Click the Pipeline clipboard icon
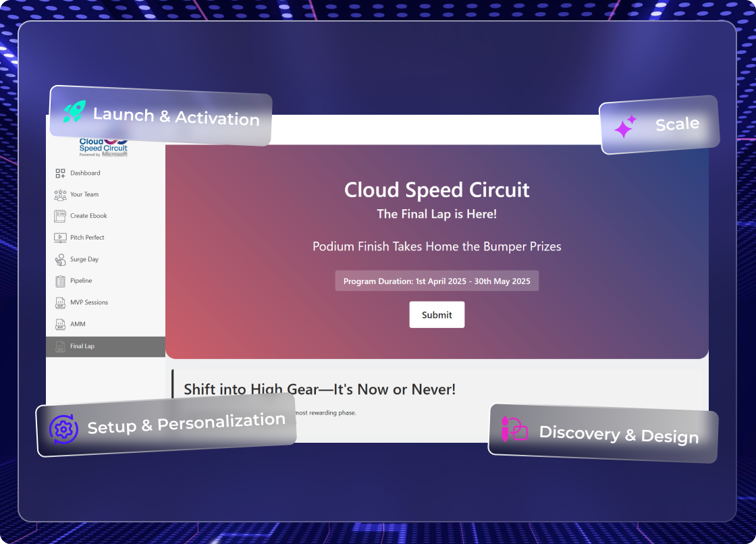Viewport: 756px width, 544px height. [60, 281]
